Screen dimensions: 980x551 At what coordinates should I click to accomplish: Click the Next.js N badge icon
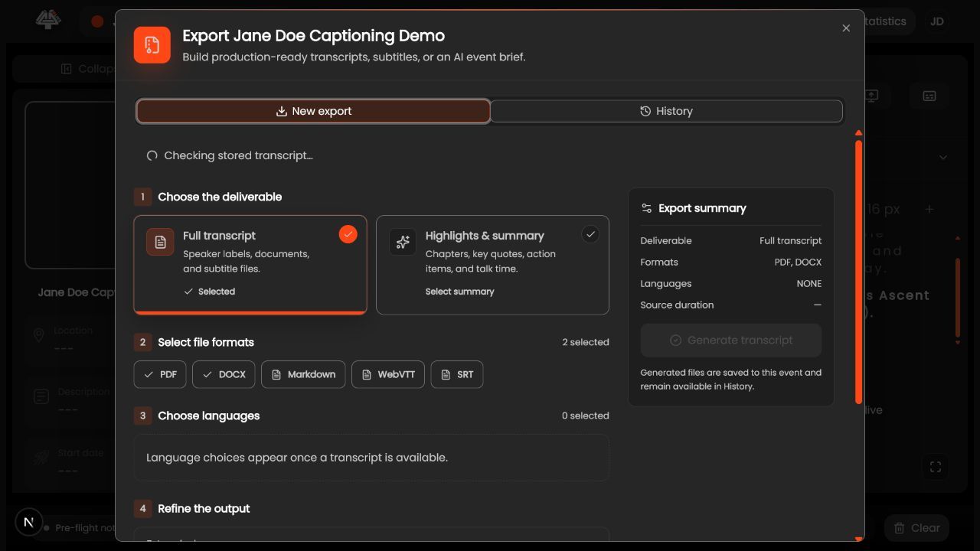point(29,522)
